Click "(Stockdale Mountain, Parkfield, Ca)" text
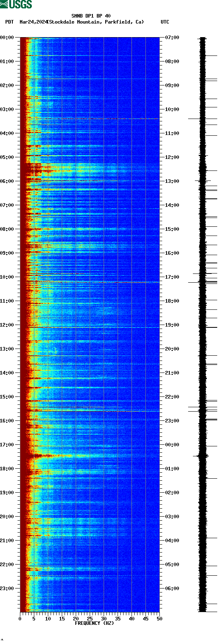220x644 pixels. [95, 22]
